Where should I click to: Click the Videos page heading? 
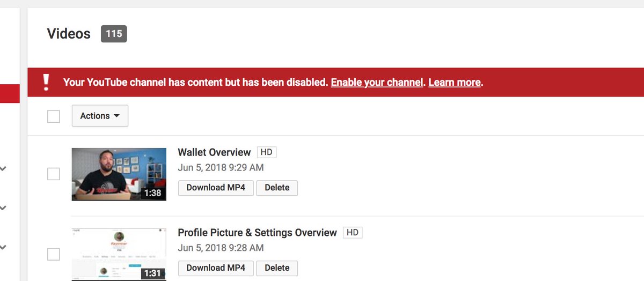(x=69, y=34)
